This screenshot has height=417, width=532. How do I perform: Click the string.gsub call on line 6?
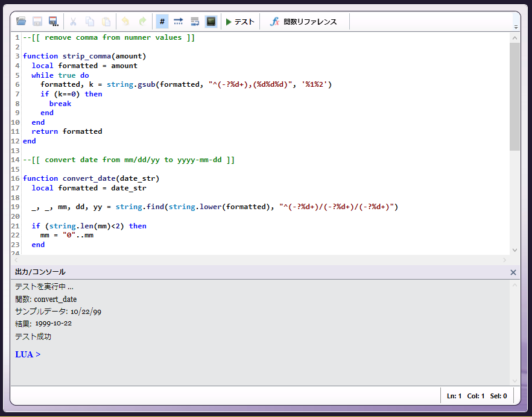pos(219,84)
